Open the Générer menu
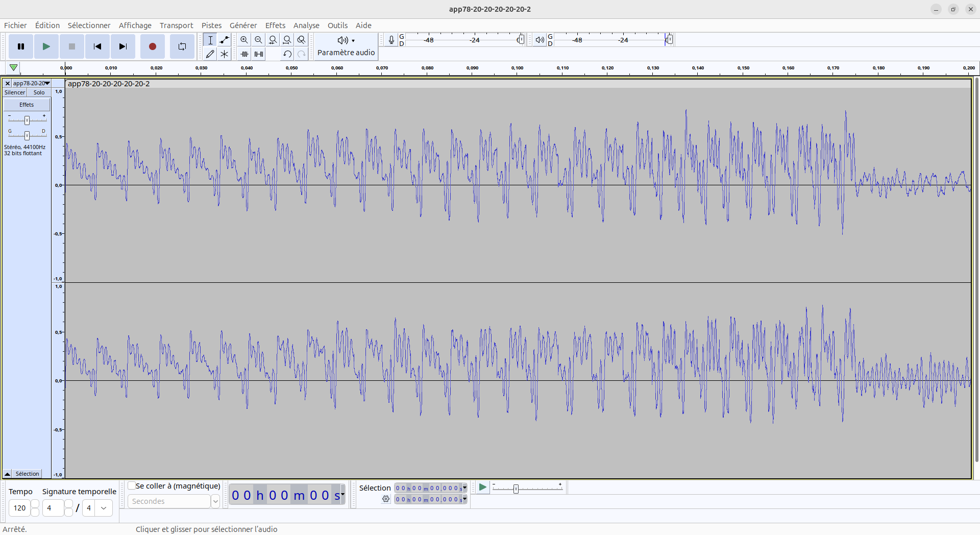 [243, 26]
